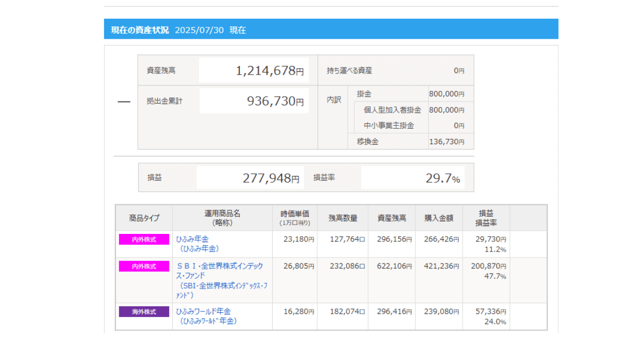
Task: Click the 損益 value 277,948円
Action: point(271,178)
